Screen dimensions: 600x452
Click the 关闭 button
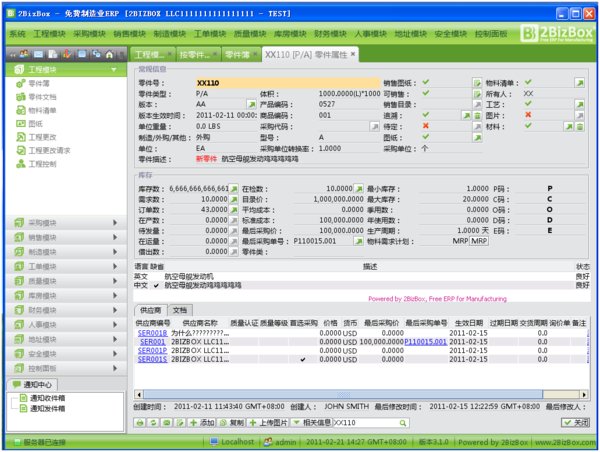(576, 423)
